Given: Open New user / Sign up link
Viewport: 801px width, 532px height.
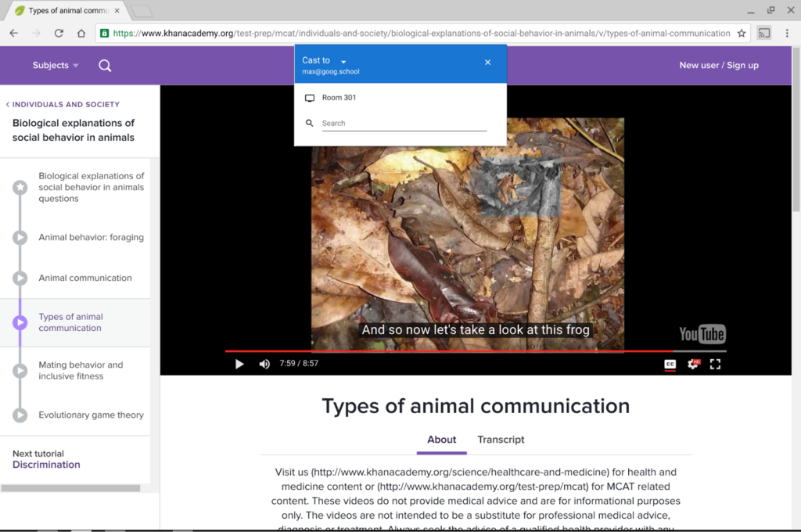Looking at the screenshot, I should (719, 66).
